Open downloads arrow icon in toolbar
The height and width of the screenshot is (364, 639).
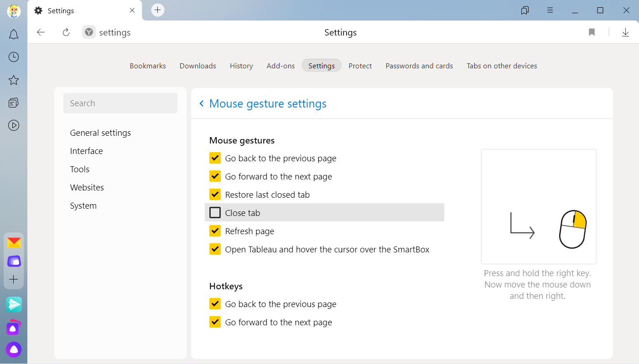(625, 32)
